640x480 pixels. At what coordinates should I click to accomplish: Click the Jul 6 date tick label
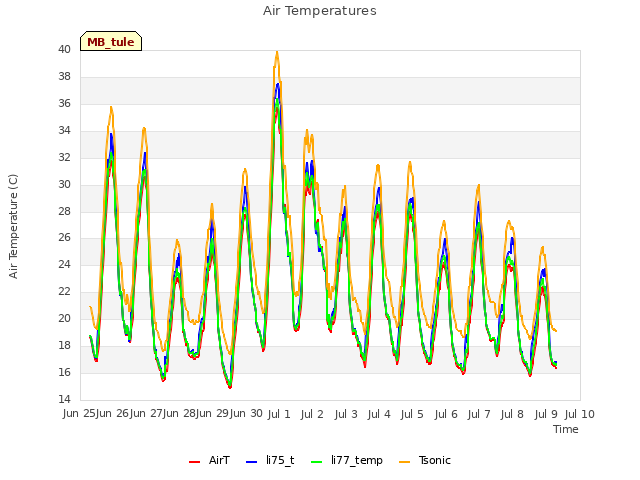pyautogui.click(x=446, y=414)
